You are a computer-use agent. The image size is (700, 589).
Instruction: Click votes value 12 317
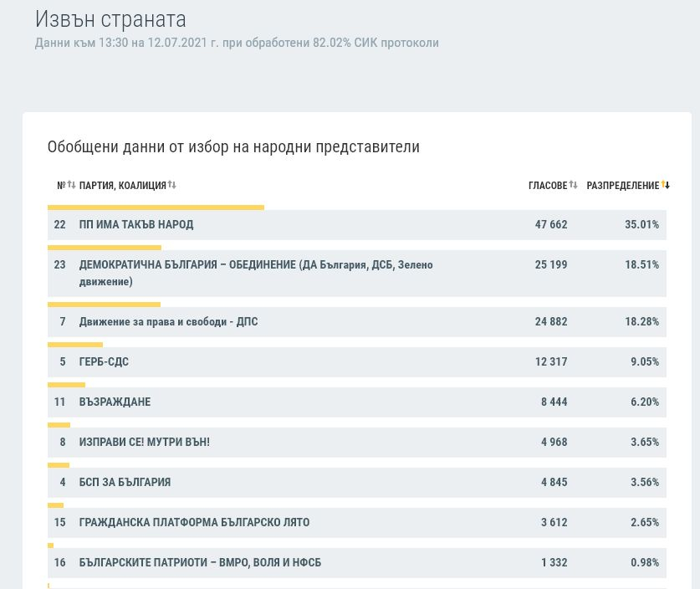coord(551,362)
